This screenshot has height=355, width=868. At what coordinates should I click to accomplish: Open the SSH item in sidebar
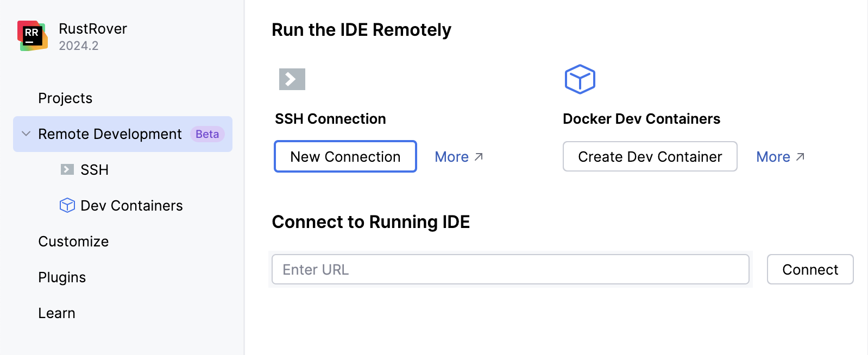pyautogui.click(x=95, y=170)
